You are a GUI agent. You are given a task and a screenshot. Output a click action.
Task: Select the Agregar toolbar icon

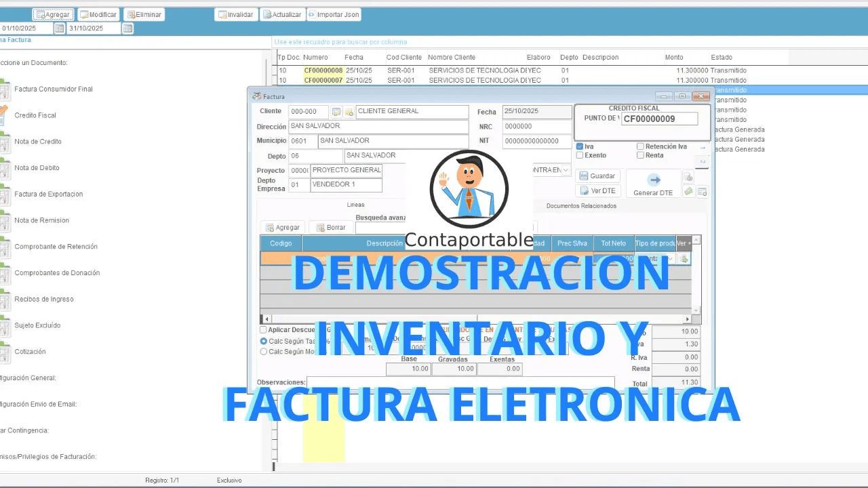[52, 14]
